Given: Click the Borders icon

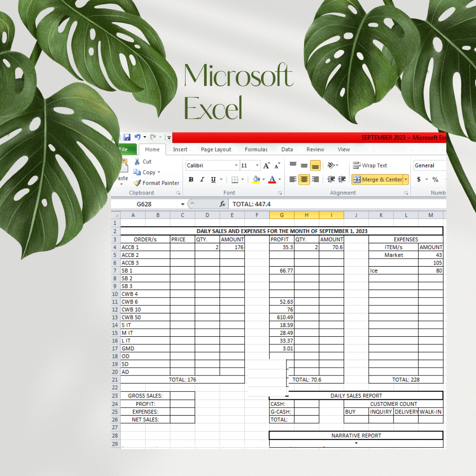Looking at the screenshot, I should click(x=234, y=180).
